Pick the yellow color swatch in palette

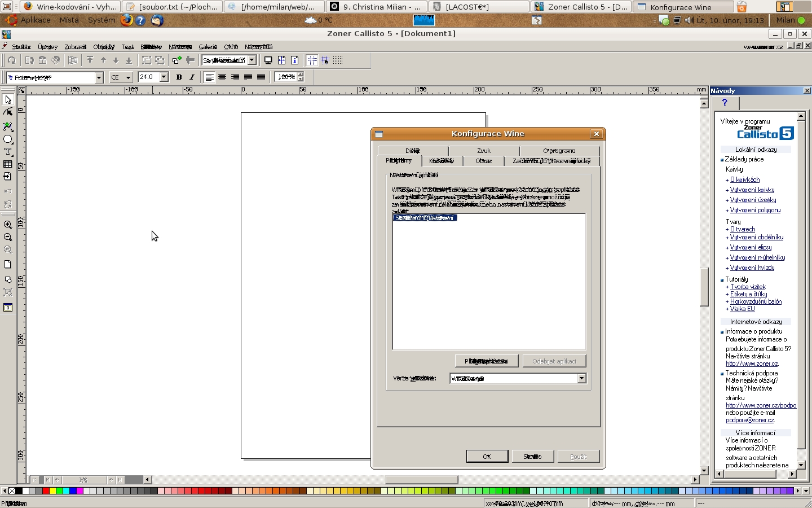[53, 491]
